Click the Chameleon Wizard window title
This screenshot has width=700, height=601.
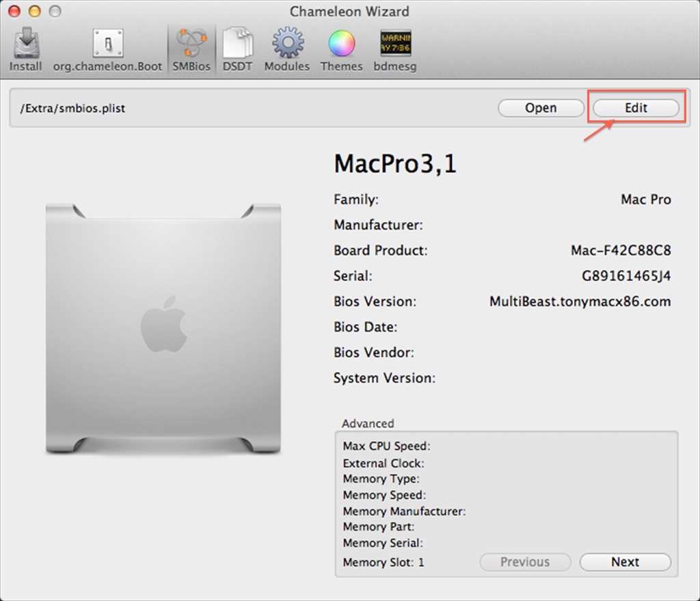click(349, 12)
